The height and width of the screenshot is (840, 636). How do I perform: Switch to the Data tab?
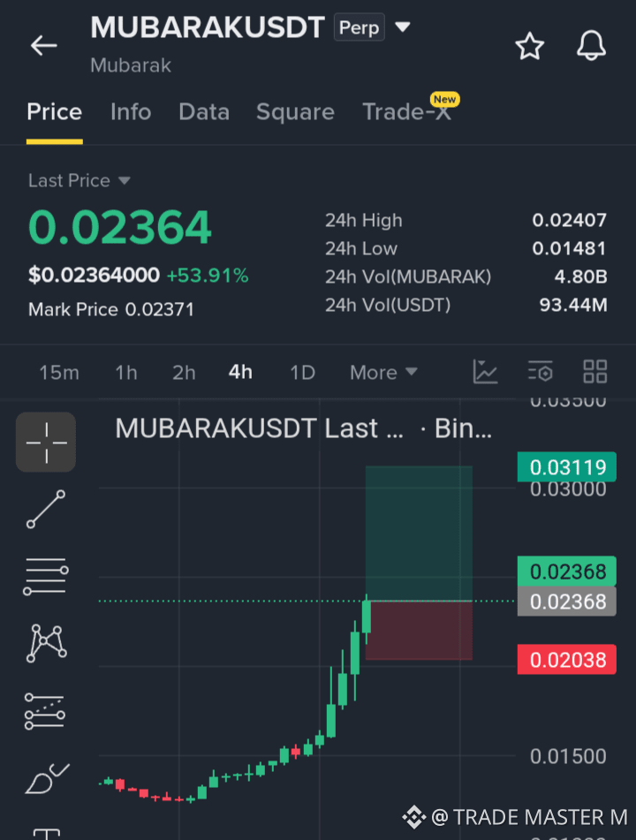pyautogui.click(x=204, y=112)
